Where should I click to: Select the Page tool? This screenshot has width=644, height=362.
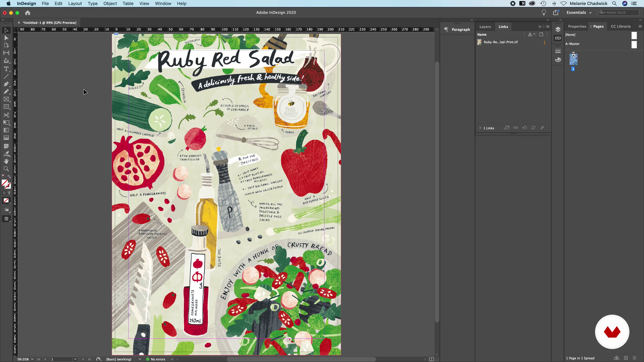6,45
